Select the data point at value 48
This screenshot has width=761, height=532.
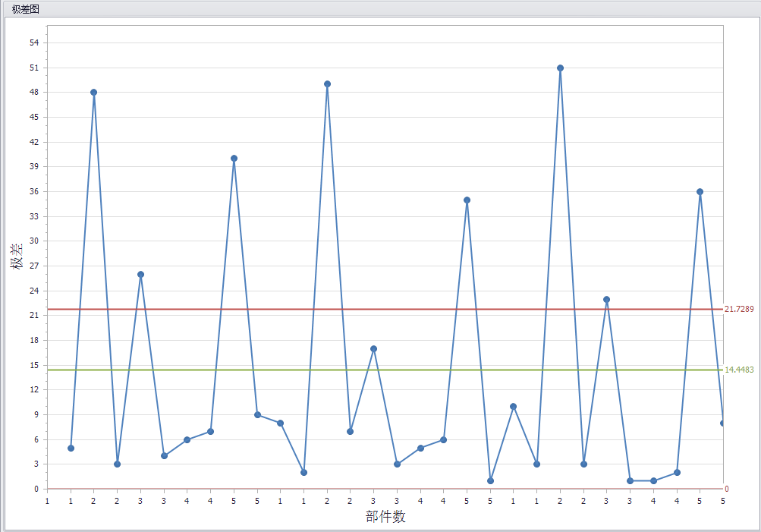click(93, 93)
